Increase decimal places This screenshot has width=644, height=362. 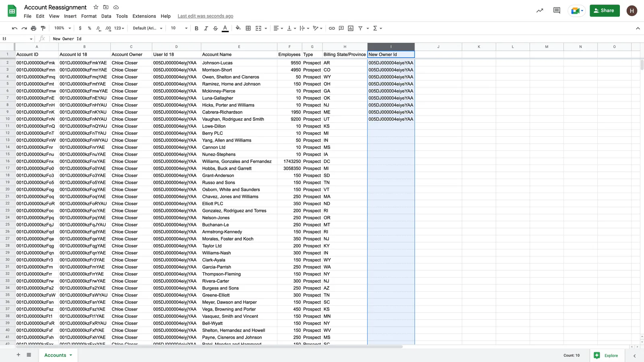108,28
